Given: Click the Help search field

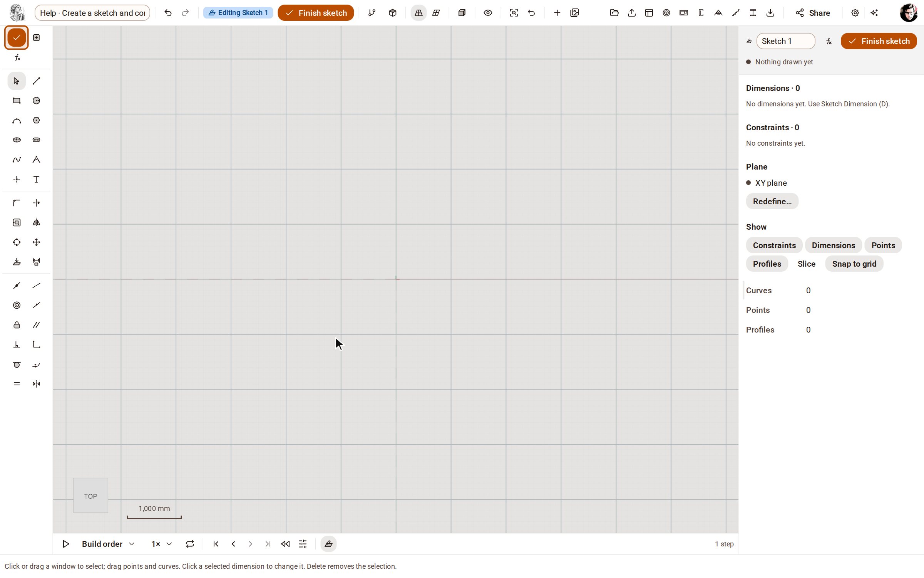Looking at the screenshot, I should (x=92, y=13).
